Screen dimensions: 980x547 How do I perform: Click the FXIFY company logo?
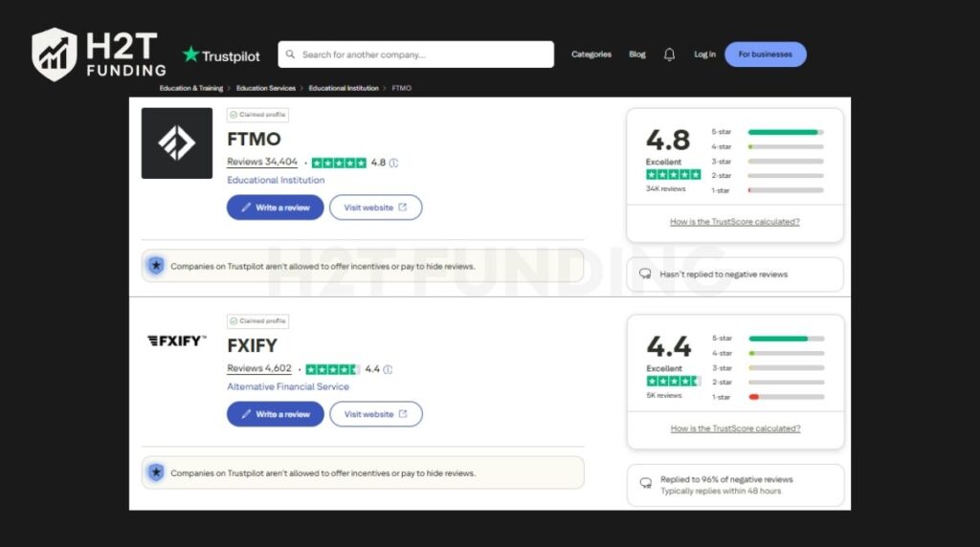tap(177, 340)
